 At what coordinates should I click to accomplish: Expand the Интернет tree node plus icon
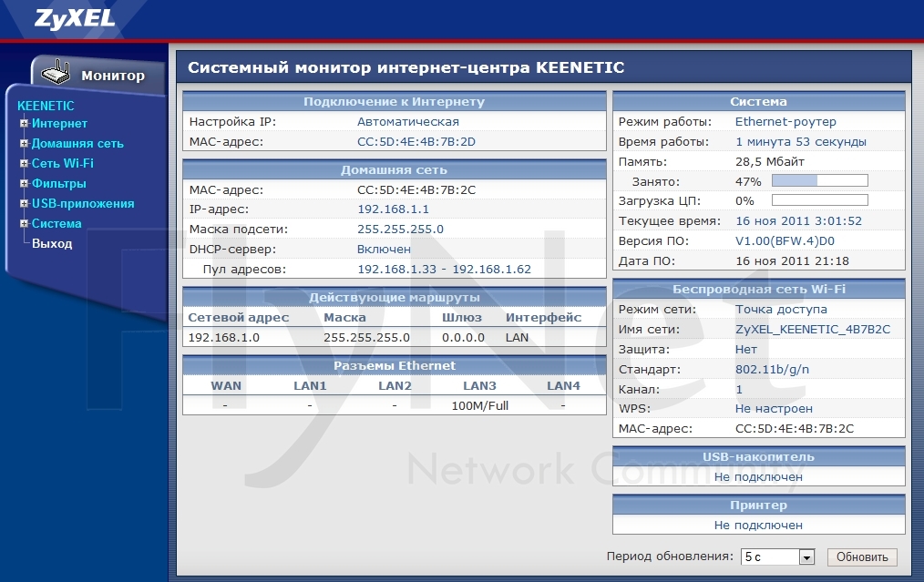(x=25, y=124)
